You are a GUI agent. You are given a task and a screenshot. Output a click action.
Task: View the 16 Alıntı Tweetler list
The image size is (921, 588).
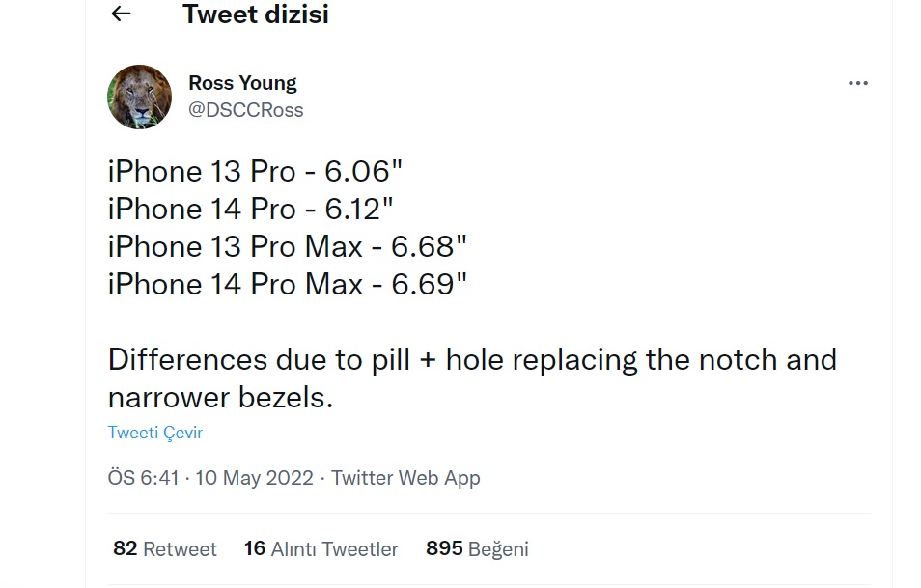[321, 548]
